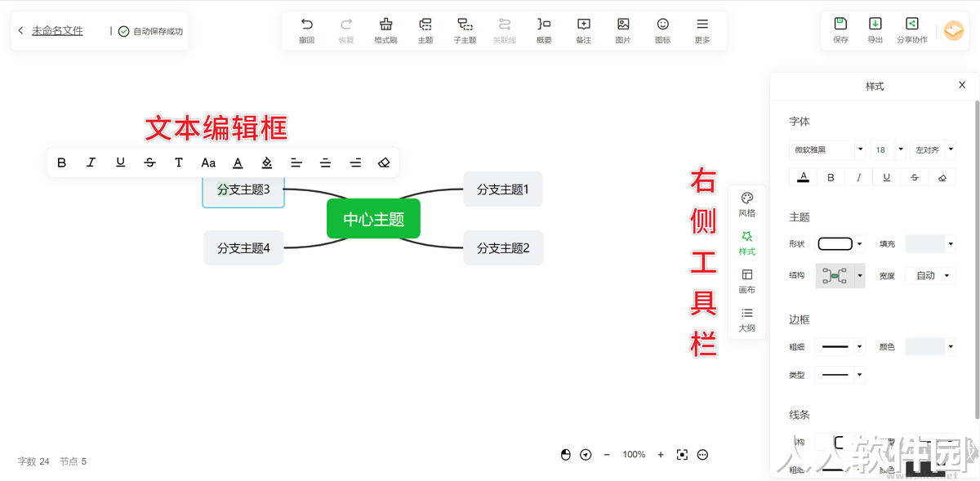
Task: Select the 分支主题1 node
Action: (503, 189)
